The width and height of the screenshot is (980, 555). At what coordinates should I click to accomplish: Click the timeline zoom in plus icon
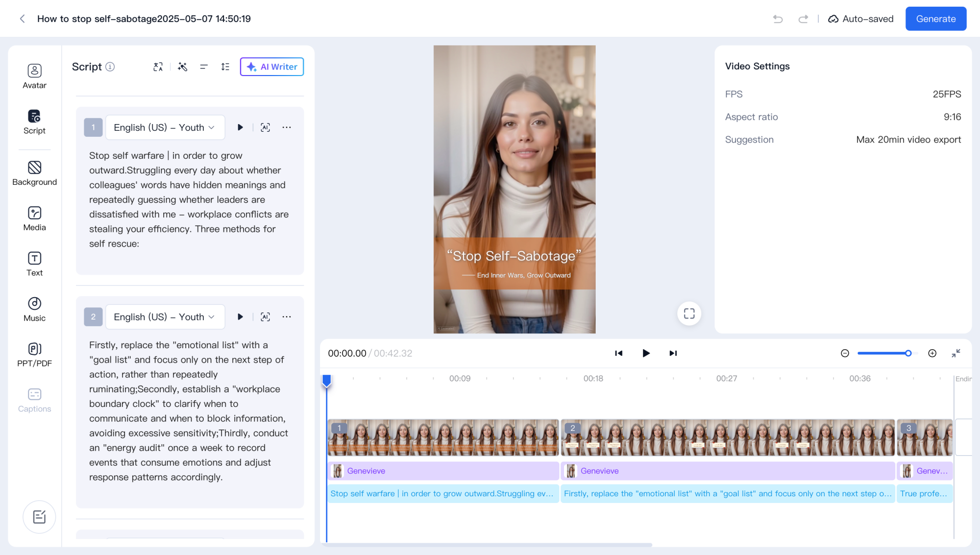tap(932, 353)
